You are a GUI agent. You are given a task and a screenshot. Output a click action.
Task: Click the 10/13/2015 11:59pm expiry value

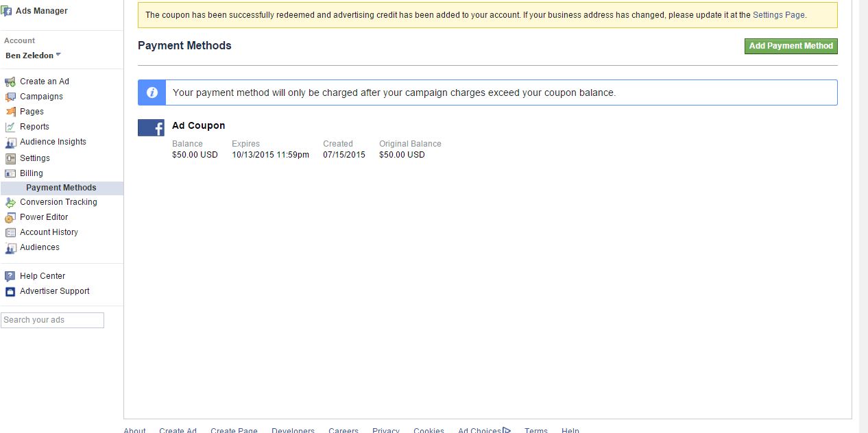pos(270,155)
